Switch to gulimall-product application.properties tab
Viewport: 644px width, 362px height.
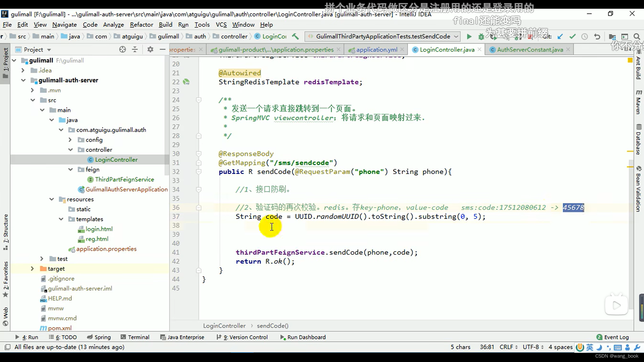click(x=276, y=50)
